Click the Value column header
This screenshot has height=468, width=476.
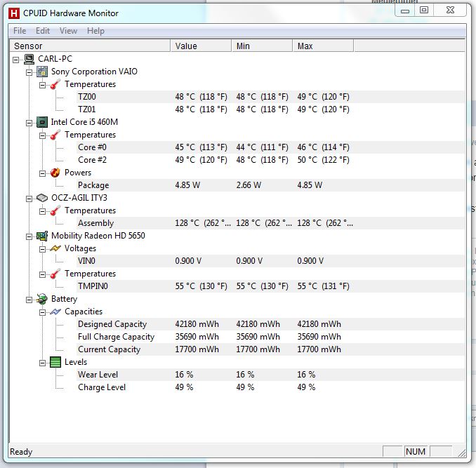(201, 46)
